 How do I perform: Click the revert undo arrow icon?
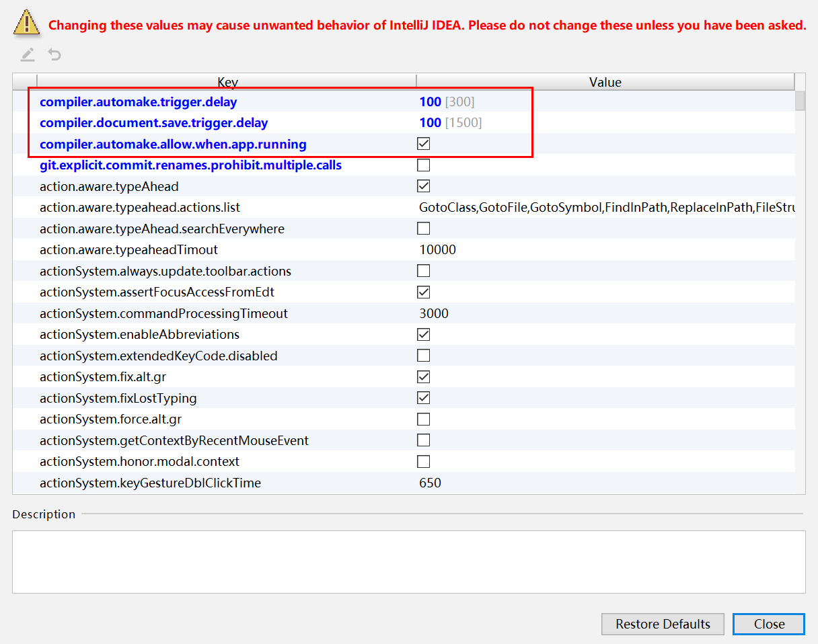pyautogui.click(x=54, y=55)
